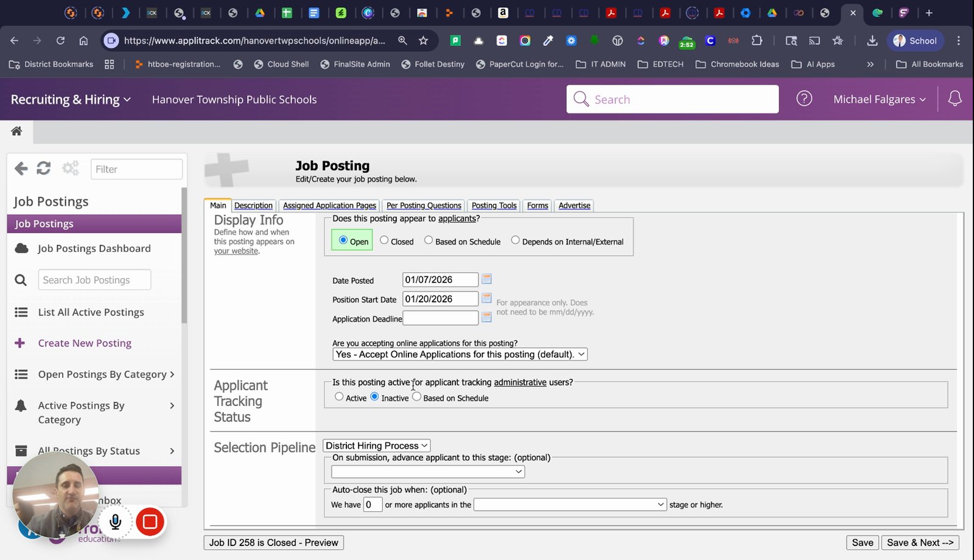Screen dimensions: 974x560
Task: Select the Closed radio button
Action: click(384, 240)
